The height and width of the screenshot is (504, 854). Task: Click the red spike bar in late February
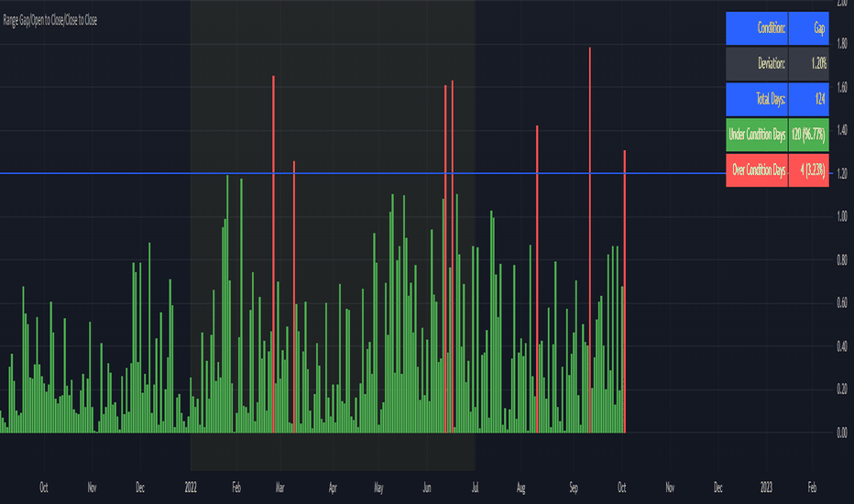[273, 254]
